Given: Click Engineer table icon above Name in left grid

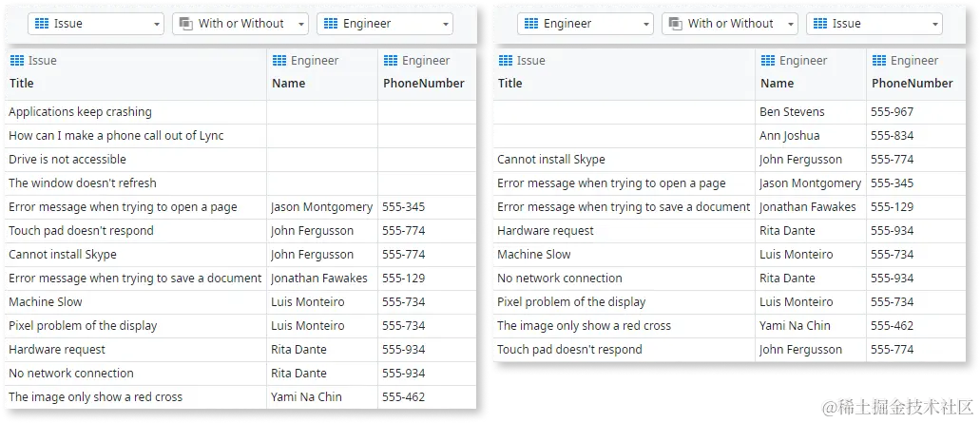Looking at the screenshot, I should (x=279, y=61).
